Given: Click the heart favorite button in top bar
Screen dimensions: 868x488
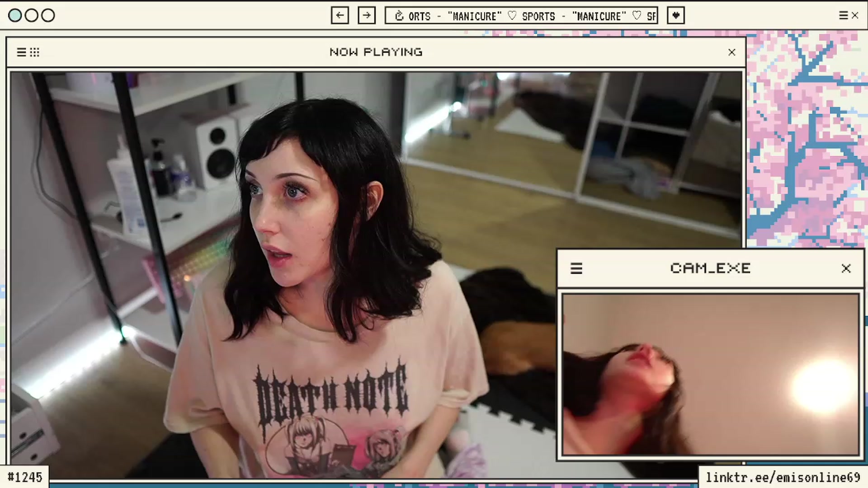Looking at the screenshot, I should tap(676, 15).
